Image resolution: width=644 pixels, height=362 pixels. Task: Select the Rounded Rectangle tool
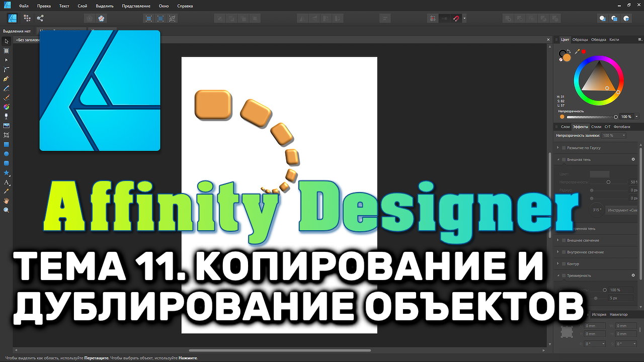7,163
